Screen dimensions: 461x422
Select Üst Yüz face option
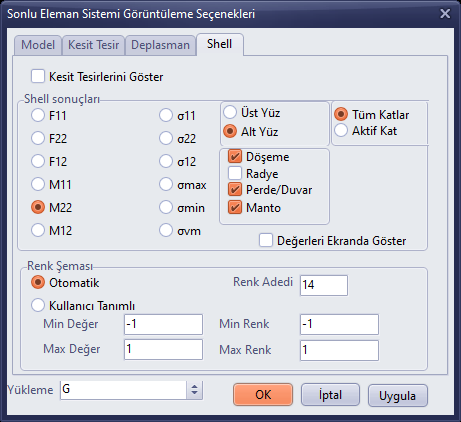[230, 112]
